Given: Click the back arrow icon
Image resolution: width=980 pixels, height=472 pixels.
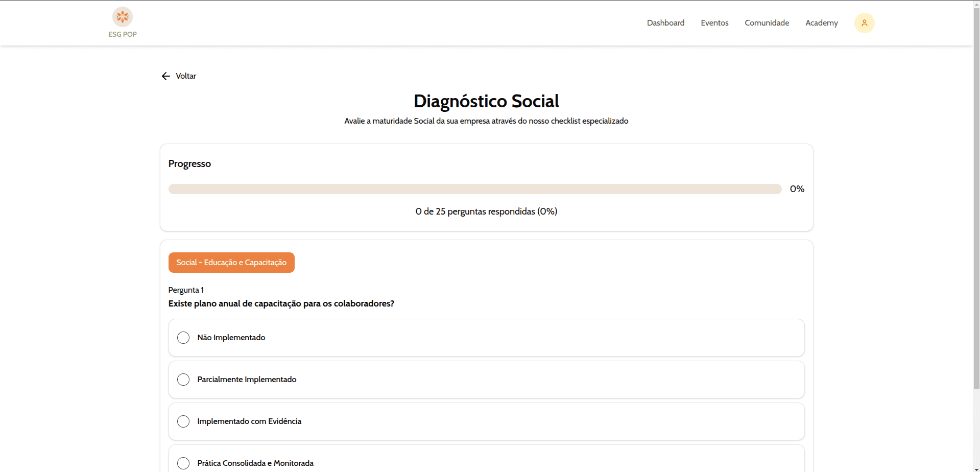Looking at the screenshot, I should click(165, 76).
